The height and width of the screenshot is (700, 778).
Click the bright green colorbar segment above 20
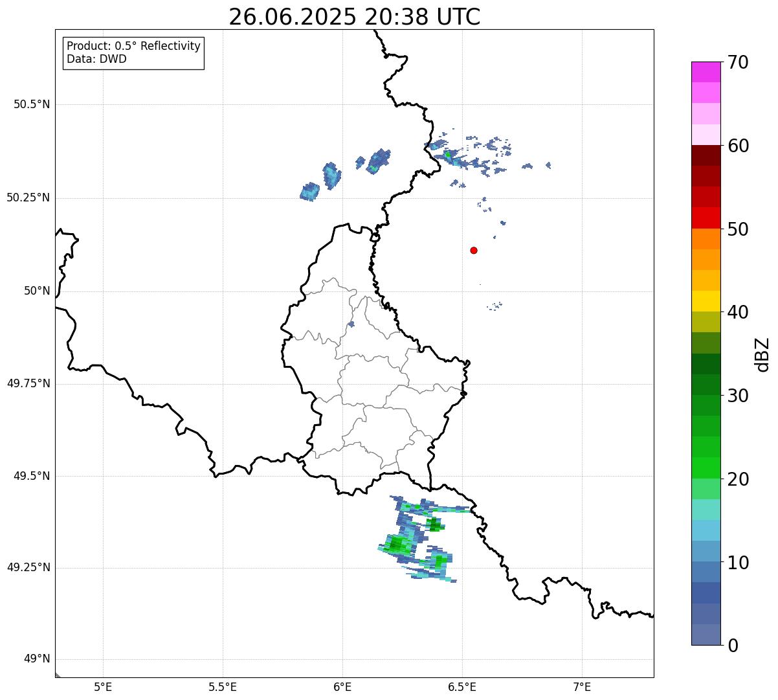click(x=706, y=468)
